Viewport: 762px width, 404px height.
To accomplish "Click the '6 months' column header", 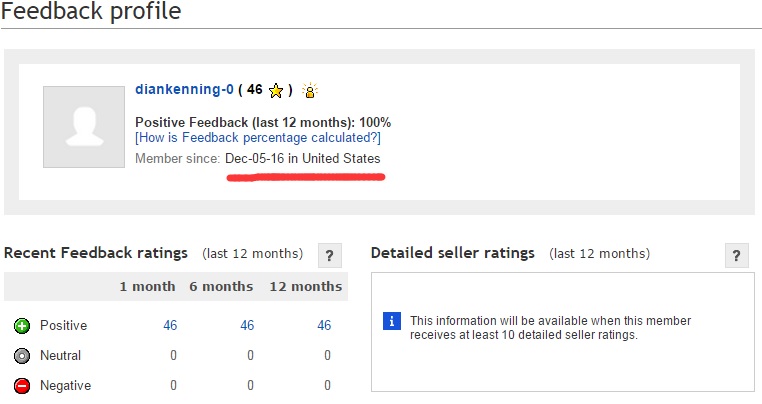I will (221, 287).
